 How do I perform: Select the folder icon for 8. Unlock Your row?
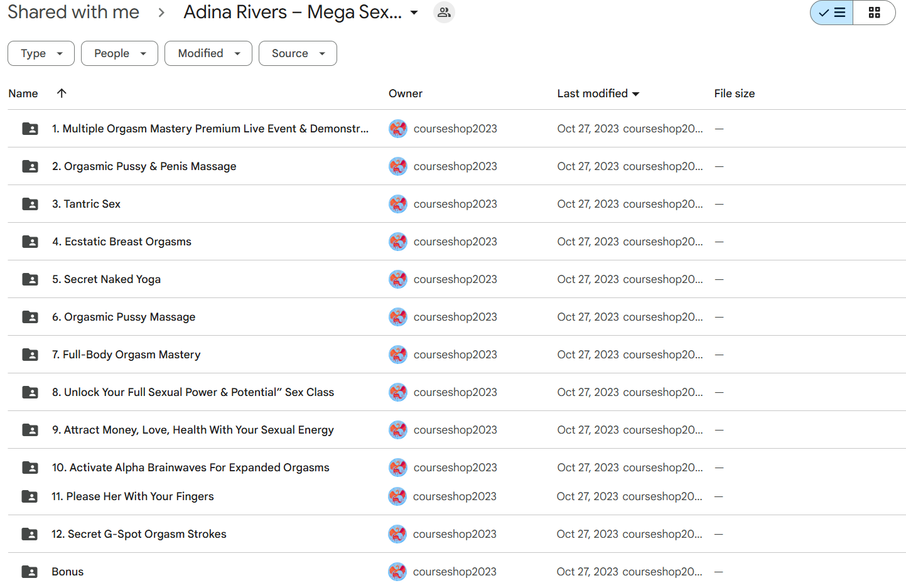30,392
